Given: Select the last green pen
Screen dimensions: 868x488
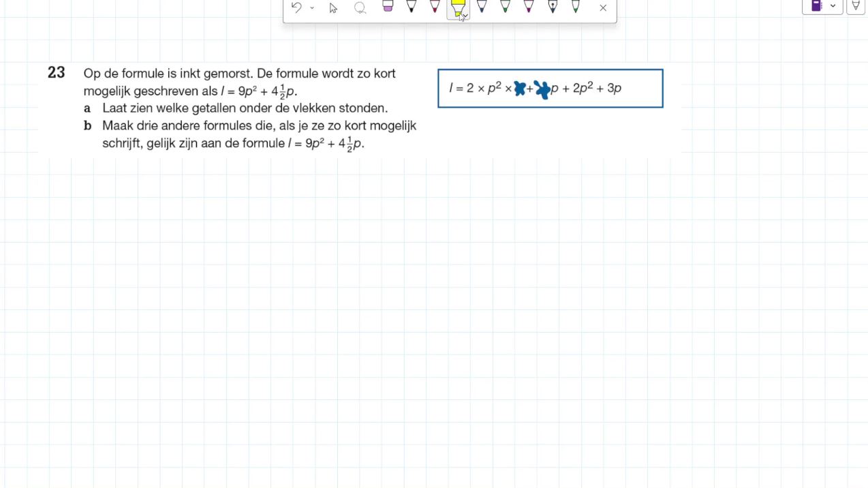Looking at the screenshot, I should [576, 6].
